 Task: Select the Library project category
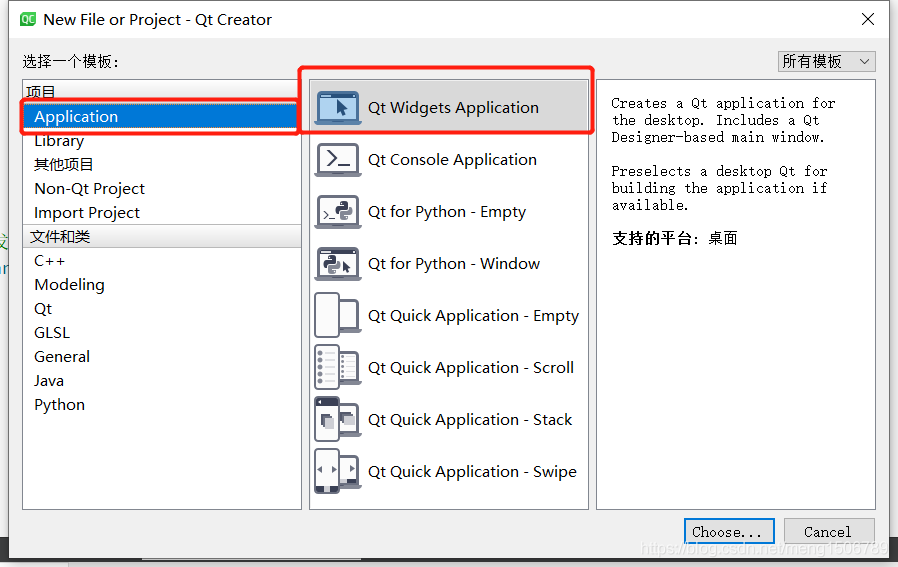[162, 141]
